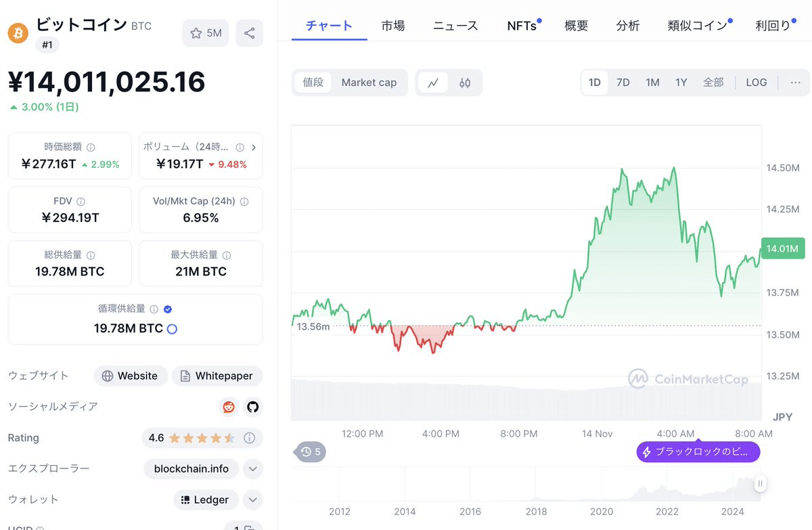Expand the blockchain.info explorer dropdown
Viewport: 812px width, 530px height.
(252, 468)
